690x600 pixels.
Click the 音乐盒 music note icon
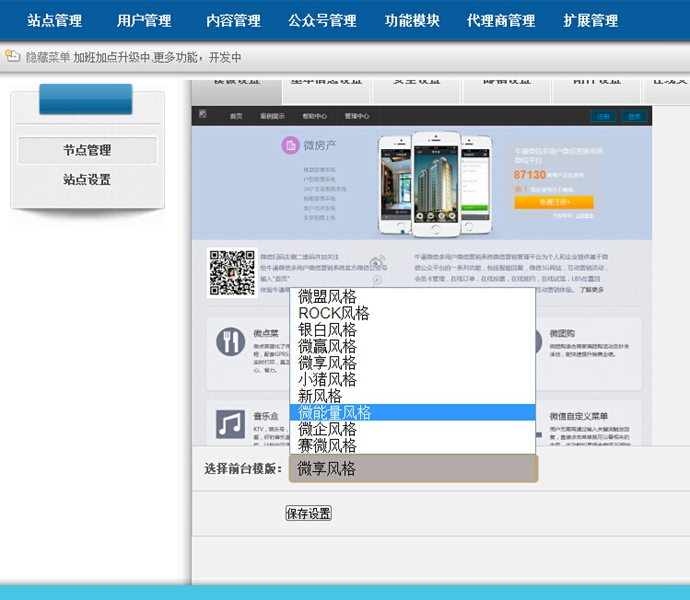click(x=230, y=424)
